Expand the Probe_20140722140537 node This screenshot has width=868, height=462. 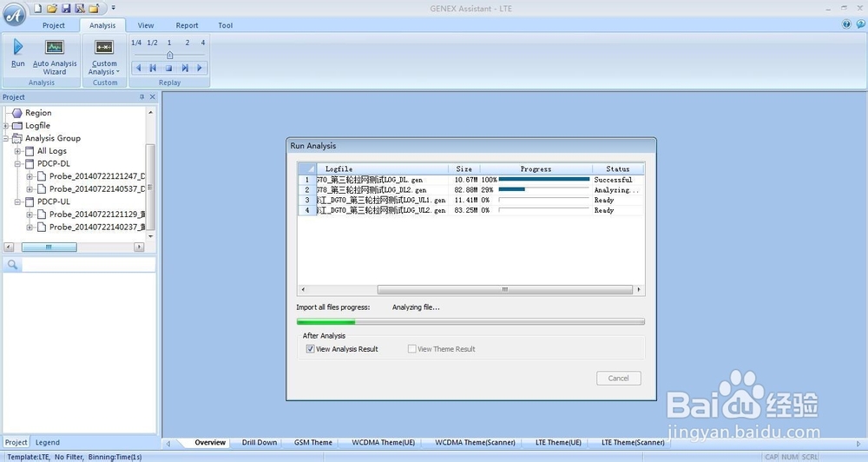pyautogui.click(x=30, y=189)
